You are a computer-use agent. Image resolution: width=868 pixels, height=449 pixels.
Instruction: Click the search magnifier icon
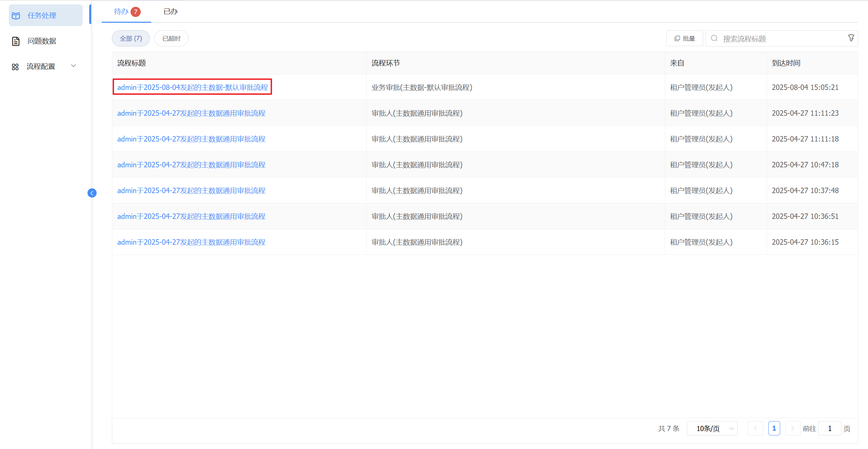coord(714,38)
